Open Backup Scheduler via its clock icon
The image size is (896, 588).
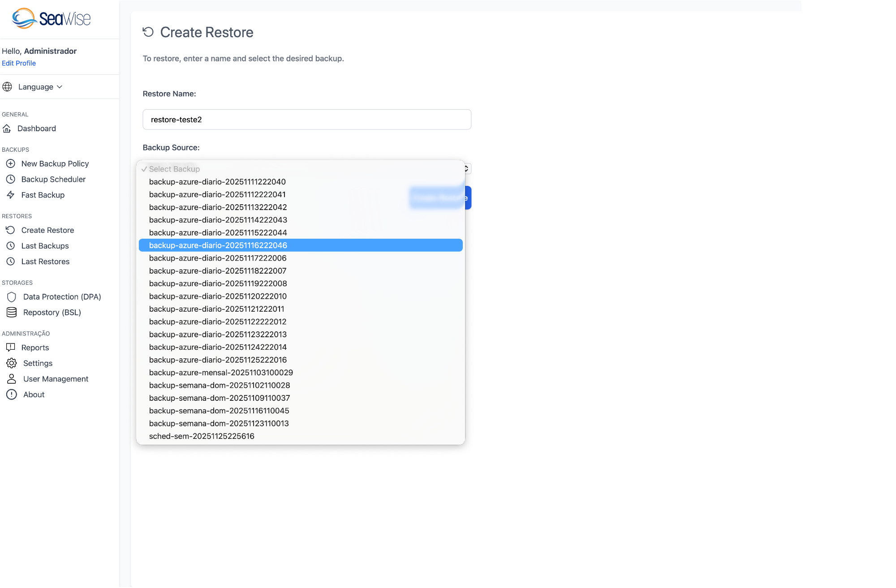(x=11, y=179)
